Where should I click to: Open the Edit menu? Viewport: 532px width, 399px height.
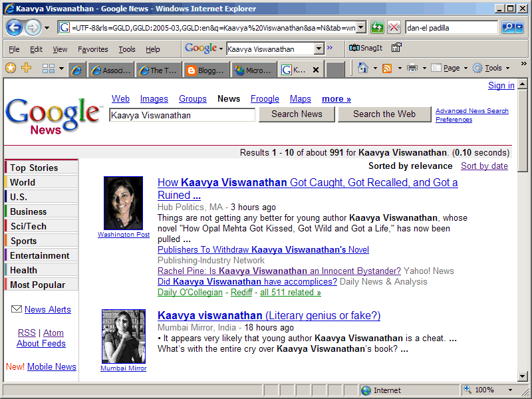click(36, 49)
